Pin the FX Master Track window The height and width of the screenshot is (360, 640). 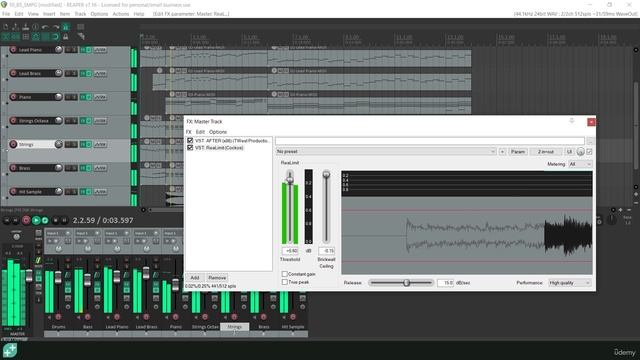572,121
